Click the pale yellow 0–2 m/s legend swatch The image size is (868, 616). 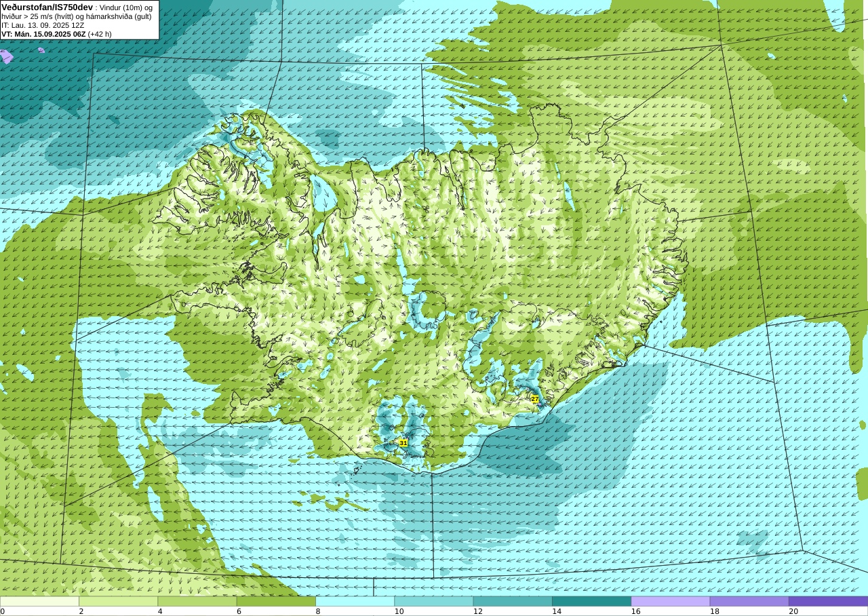point(39,601)
